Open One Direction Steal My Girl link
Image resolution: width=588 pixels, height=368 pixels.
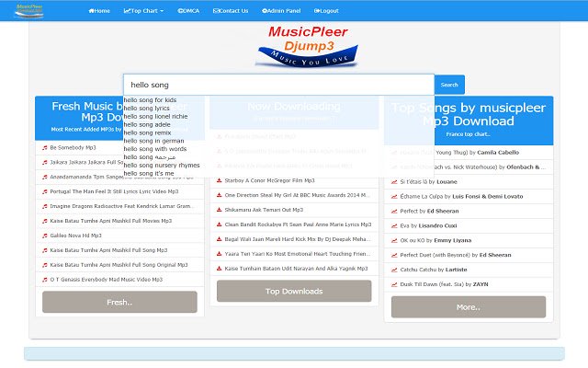coord(297,195)
